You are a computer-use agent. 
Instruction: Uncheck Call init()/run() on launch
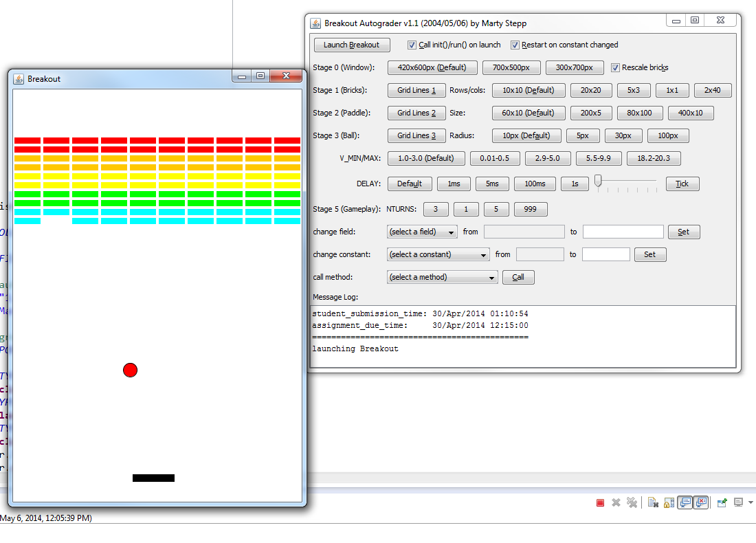[412, 45]
